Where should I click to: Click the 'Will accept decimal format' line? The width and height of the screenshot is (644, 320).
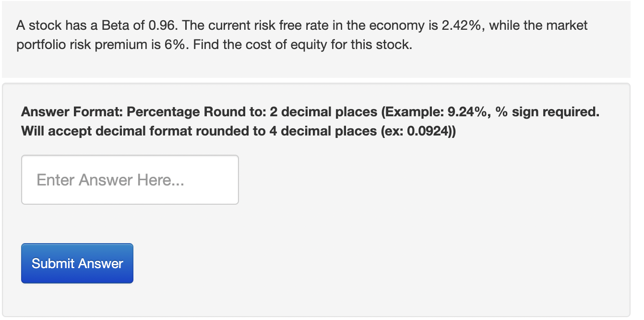tap(238, 131)
